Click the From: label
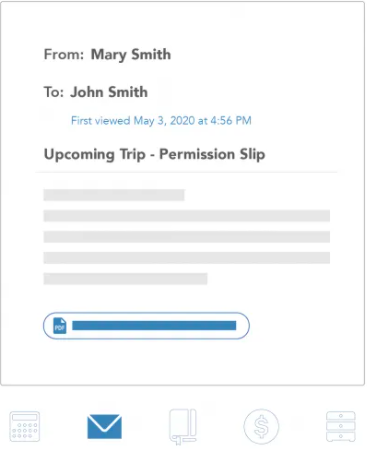Screen dimensions: 367x451 click(x=64, y=54)
